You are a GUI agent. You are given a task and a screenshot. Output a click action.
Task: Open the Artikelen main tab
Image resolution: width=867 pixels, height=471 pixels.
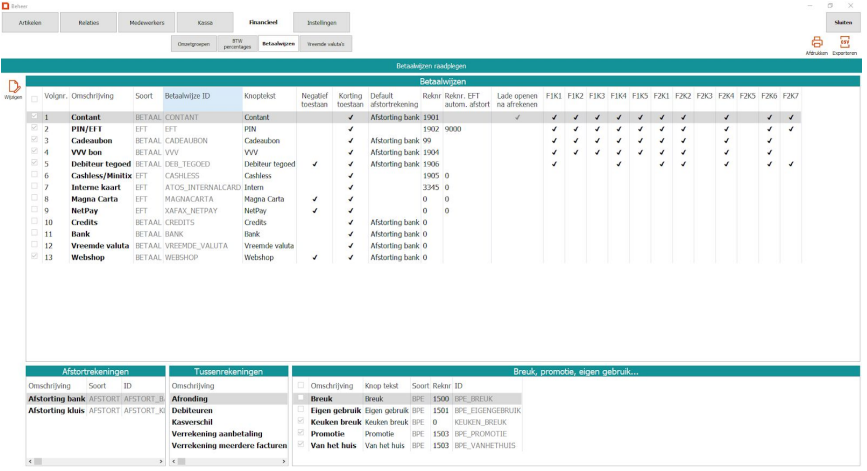(31, 21)
